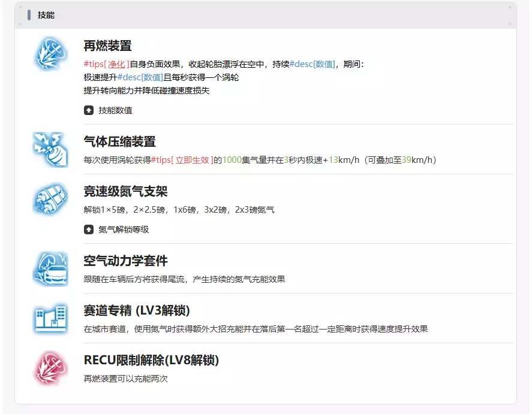The height and width of the screenshot is (414, 532).
Task: Open the #tips[立即生效] tooltip link
Action: [x=182, y=160]
